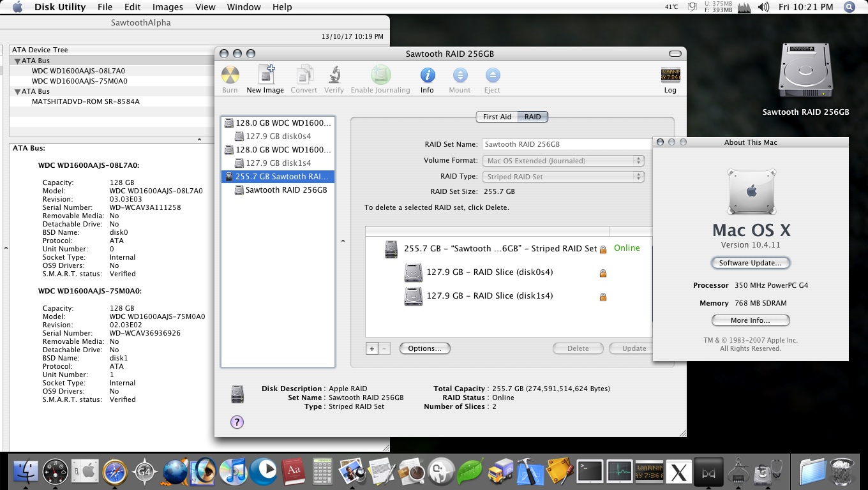Open Terminal from the Dock
Image resolution: width=868 pixels, height=490 pixels.
coord(590,472)
